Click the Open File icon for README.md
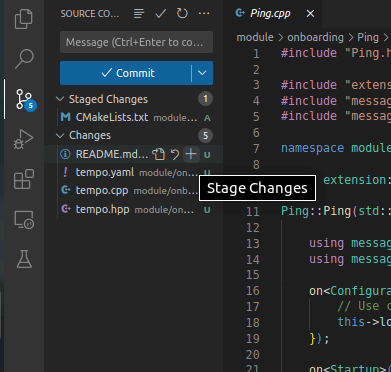The width and height of the screenshot is (391, 372). [x=159, y=154]
